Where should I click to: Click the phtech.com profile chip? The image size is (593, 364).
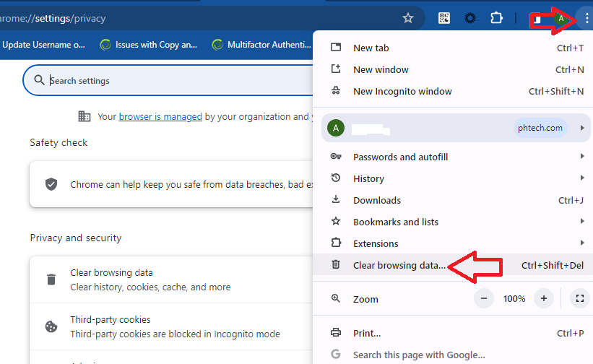pyautogui.click(x=540, y=128)
